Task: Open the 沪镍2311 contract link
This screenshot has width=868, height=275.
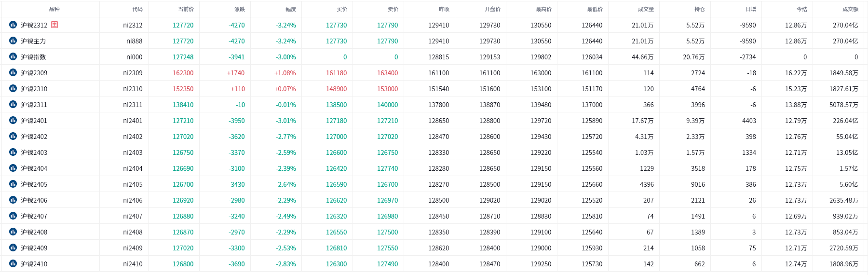Action: coord(34,105)
